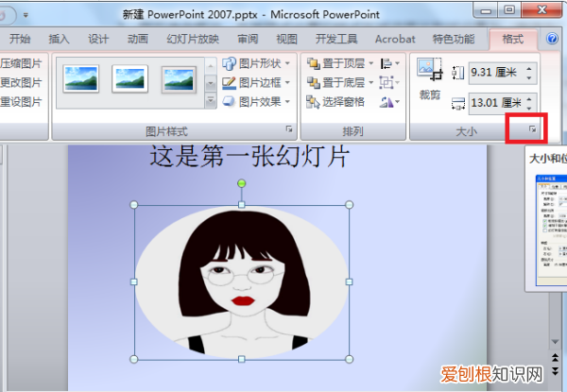
Task: Click 压缩图片 button
Action: click(21, 63)
